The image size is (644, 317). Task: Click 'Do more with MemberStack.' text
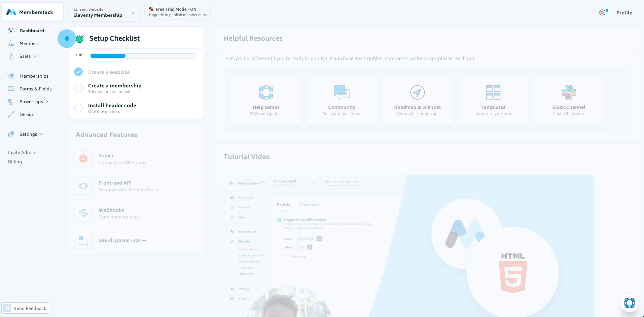[129, 190]
